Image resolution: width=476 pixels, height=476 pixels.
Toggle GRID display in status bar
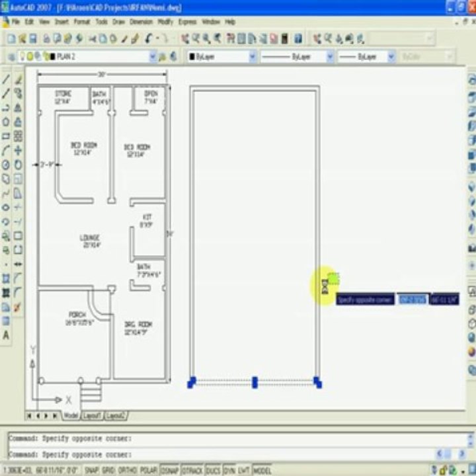click(x=108, y=471)
